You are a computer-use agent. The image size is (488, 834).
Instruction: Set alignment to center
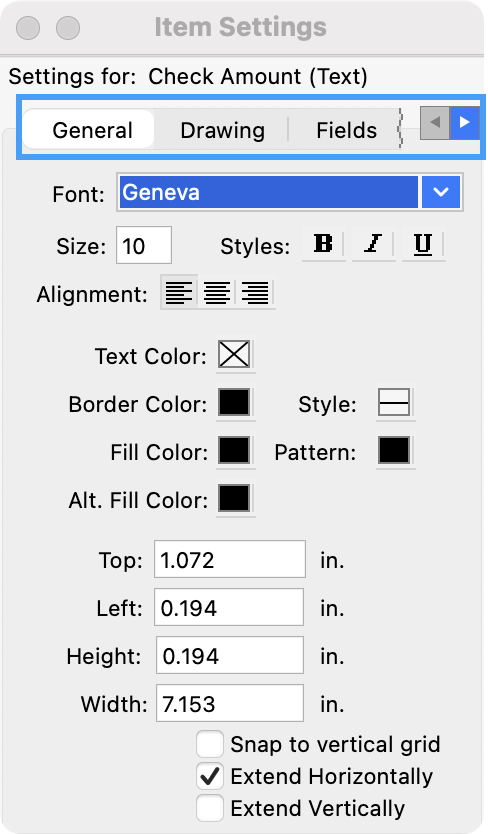pyautogui.click(x=217, y=293)
